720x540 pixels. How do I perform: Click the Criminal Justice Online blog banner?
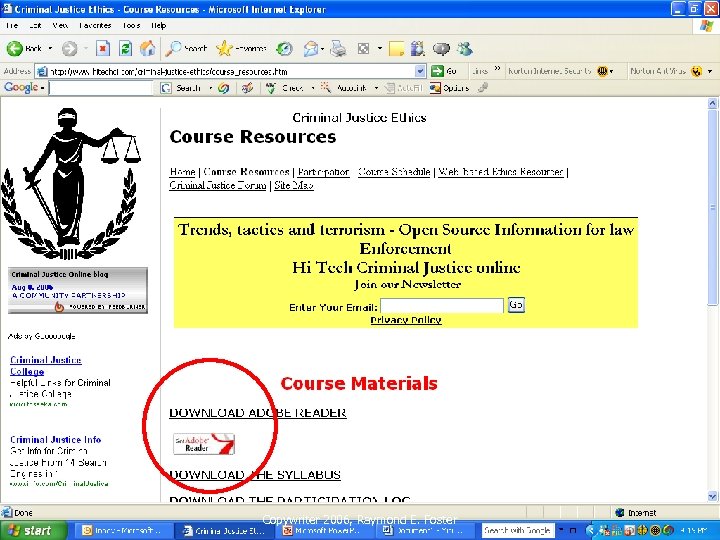[78, 290]
